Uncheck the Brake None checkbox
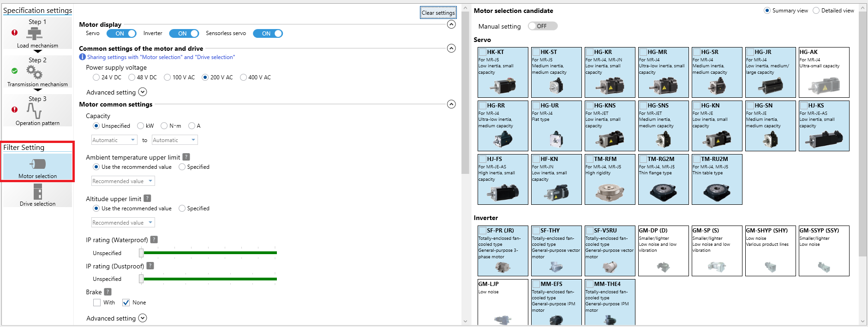Viewport: 868px width, 327px height. (126, 303)
